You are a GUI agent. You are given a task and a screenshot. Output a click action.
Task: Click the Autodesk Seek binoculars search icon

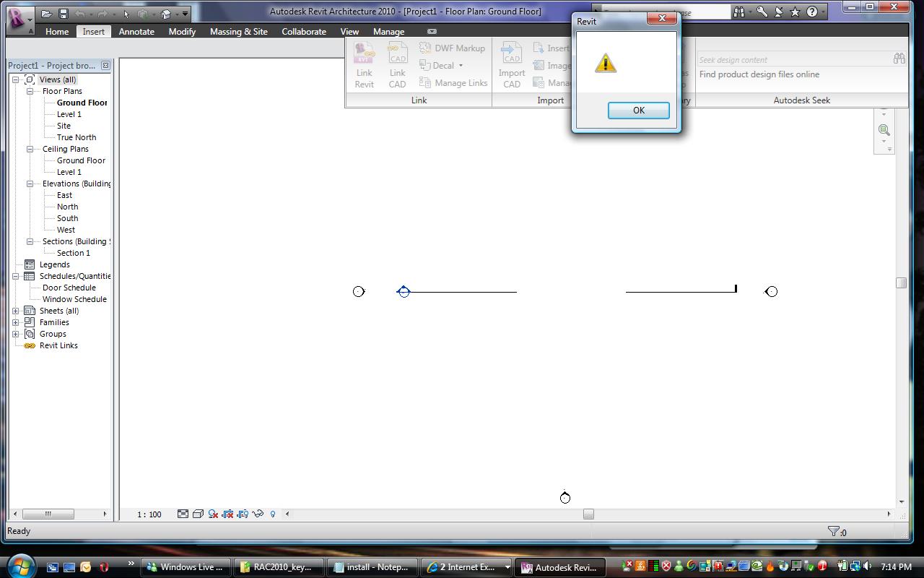coord(899,59)
